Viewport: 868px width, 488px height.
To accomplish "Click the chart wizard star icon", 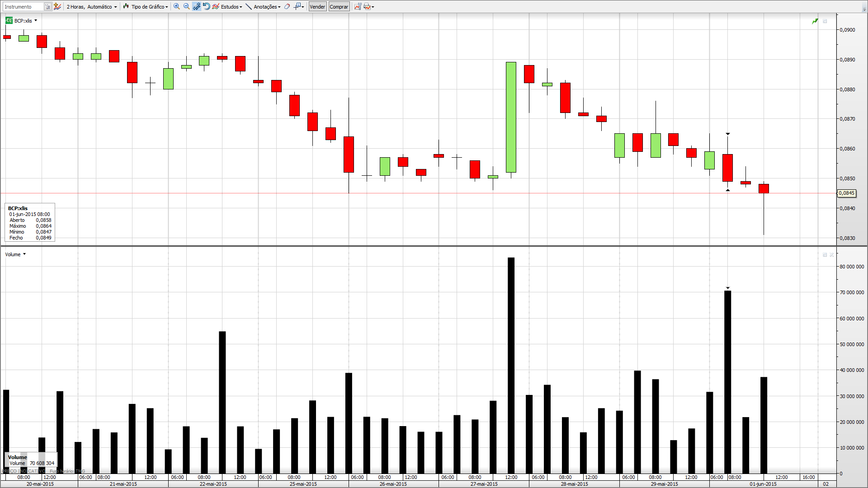I will pos(57,6).
